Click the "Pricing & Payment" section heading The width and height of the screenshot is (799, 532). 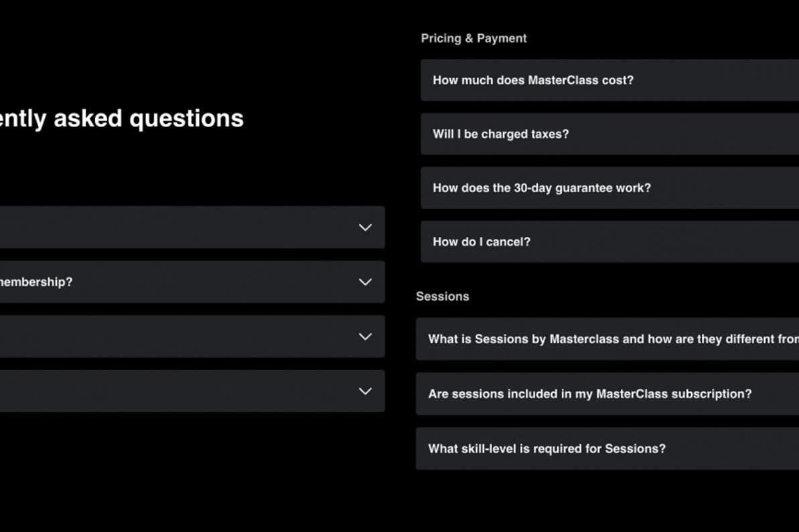point(474,38)
